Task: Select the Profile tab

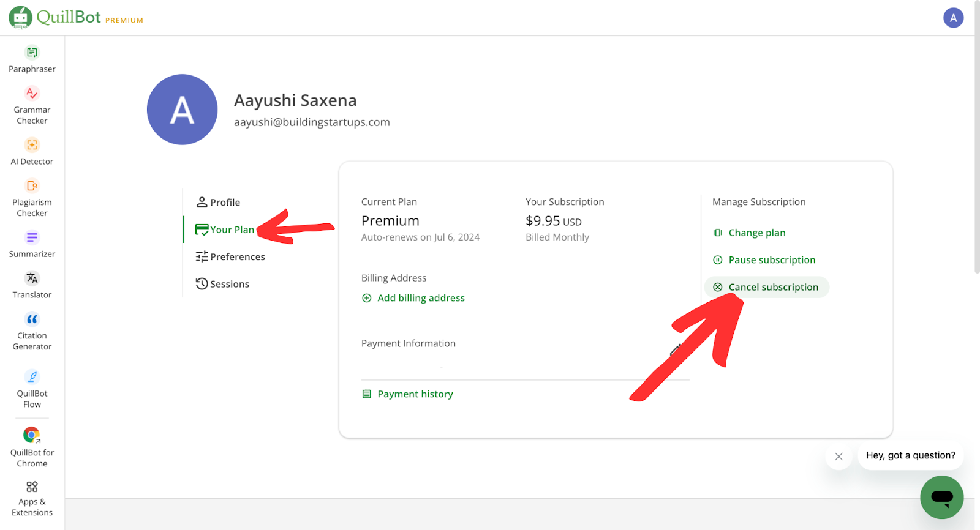Action: (218, 203)
